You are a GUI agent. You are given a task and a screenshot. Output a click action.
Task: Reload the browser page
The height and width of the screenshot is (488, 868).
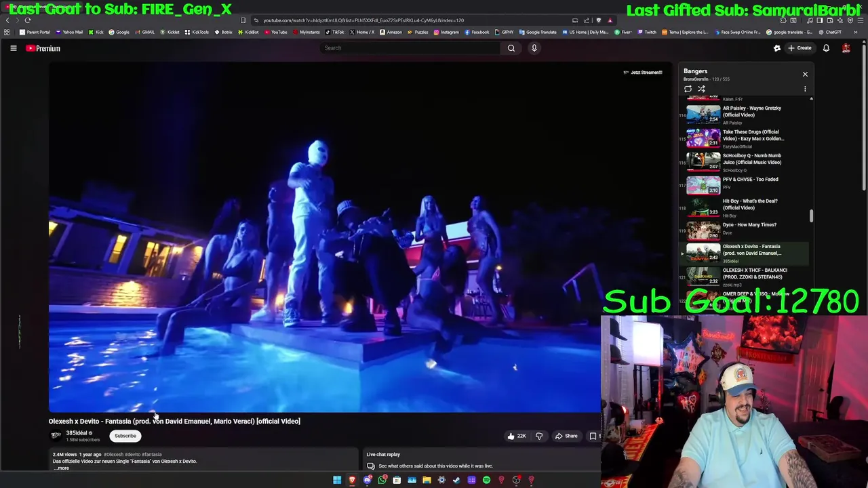(28, 20)
